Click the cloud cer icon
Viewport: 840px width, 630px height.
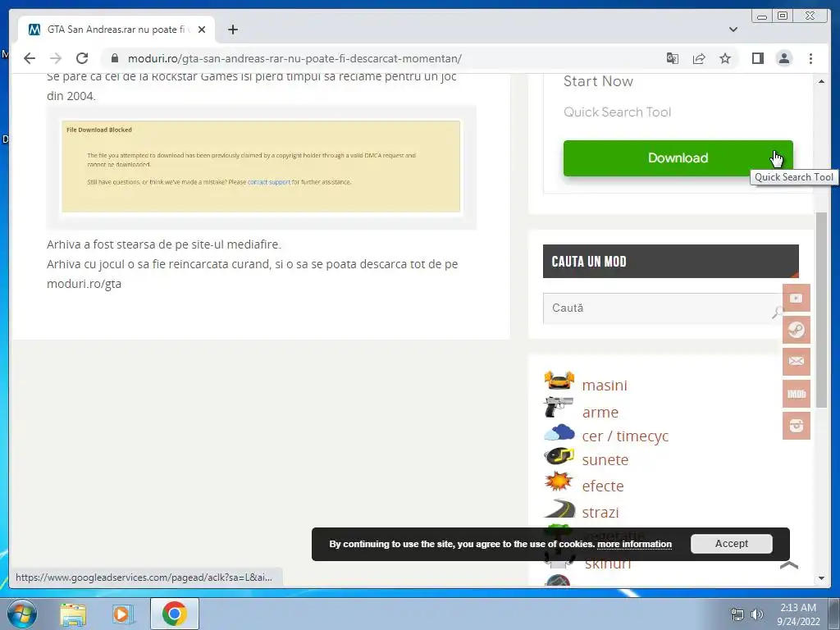pyautogui.click(x=559, y=432)
